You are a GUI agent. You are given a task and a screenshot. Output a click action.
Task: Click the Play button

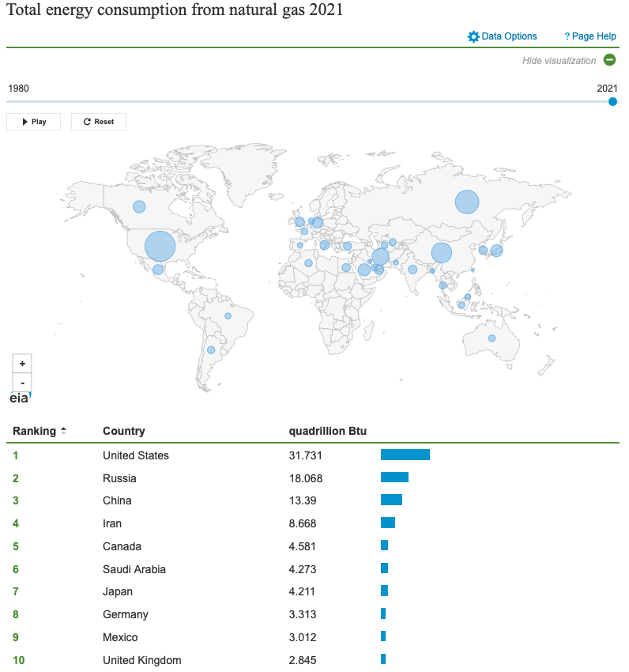pos(33,122)
